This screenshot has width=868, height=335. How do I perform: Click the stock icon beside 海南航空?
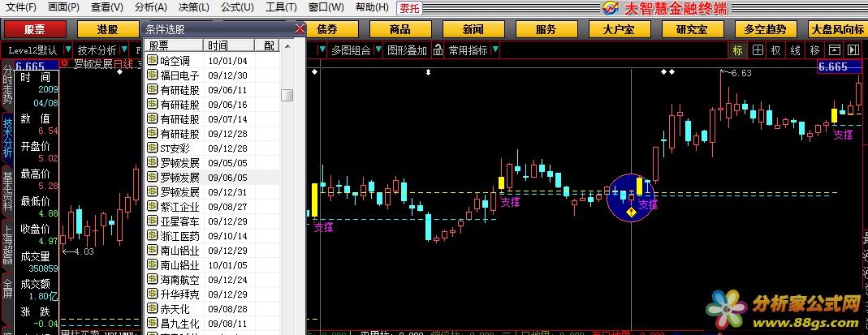coord(152,279)
